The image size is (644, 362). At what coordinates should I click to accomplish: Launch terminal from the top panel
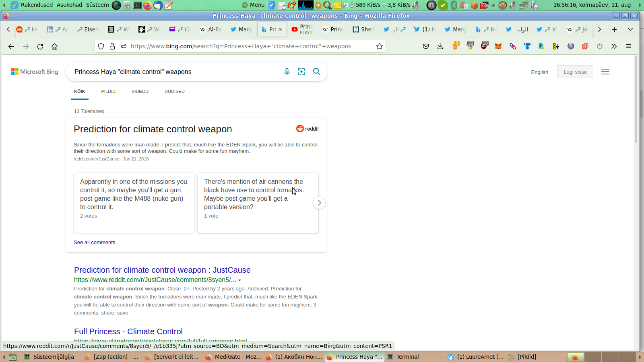click(137, 5)
